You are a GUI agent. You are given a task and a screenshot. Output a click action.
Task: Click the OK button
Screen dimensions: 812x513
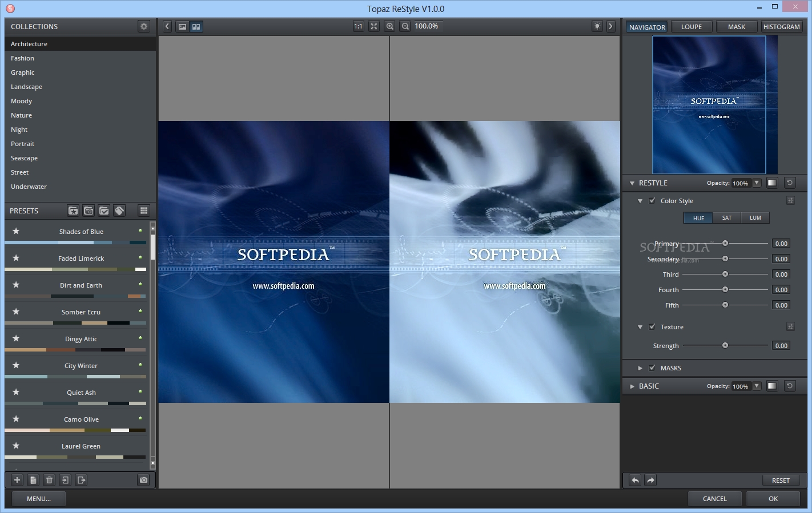click(x=773, y=498)
